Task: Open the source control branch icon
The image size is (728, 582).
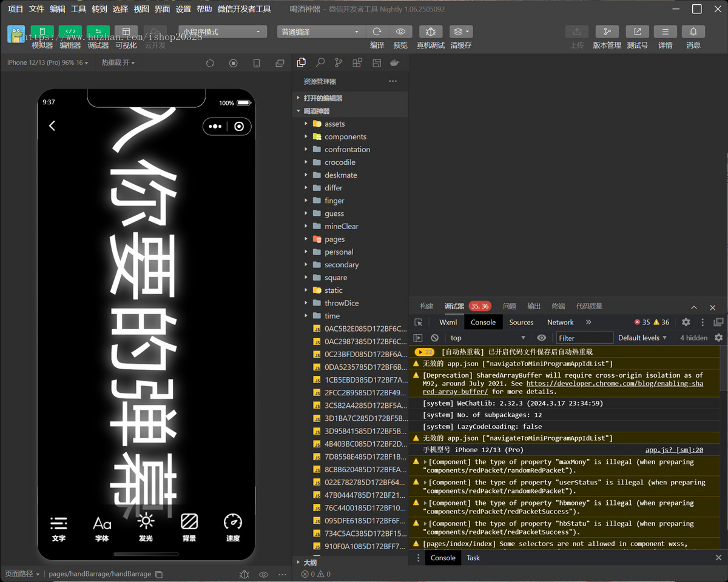Action: [x=339, y=63]
